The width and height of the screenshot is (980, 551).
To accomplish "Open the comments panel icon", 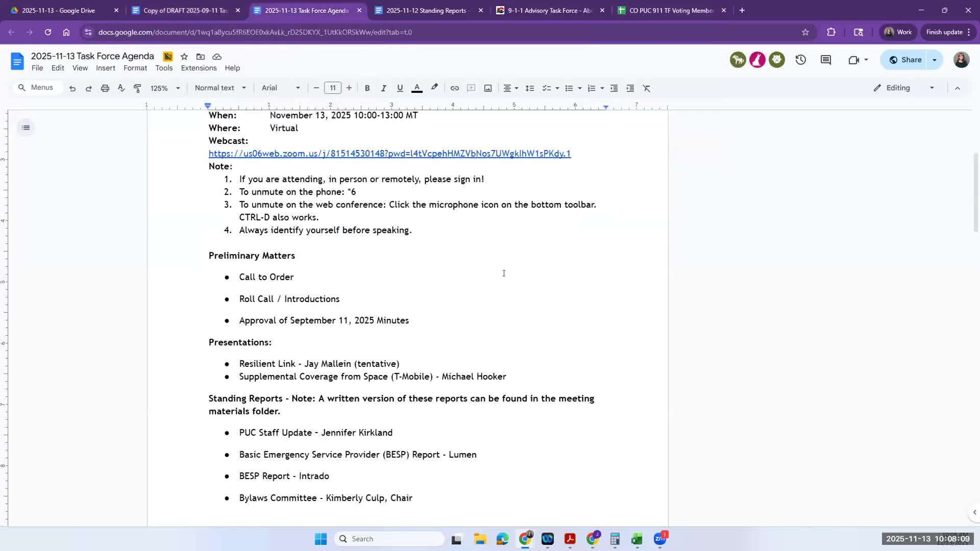I will coord(825,60).
